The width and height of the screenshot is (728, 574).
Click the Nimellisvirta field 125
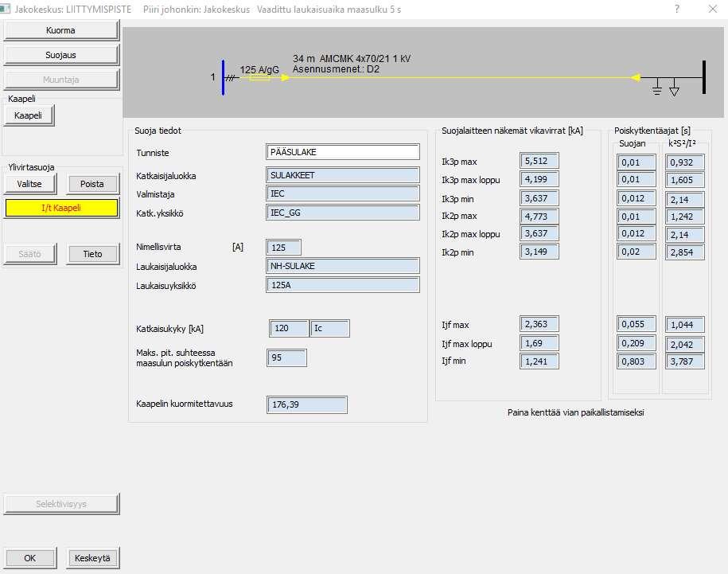284,248
